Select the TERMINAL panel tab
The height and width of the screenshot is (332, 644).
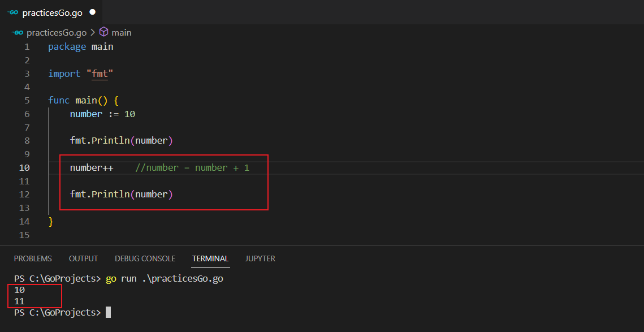pyautogui.click(x=210, y=258)
